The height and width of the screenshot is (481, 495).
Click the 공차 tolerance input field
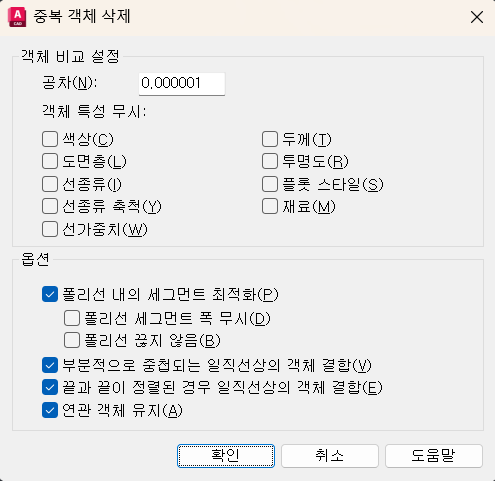[182, 84]
